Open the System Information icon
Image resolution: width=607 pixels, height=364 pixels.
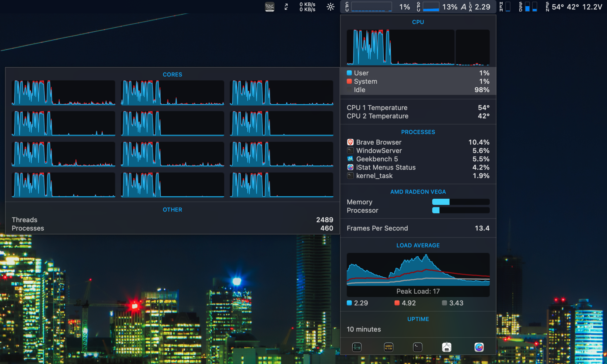(x=446, y=347)
